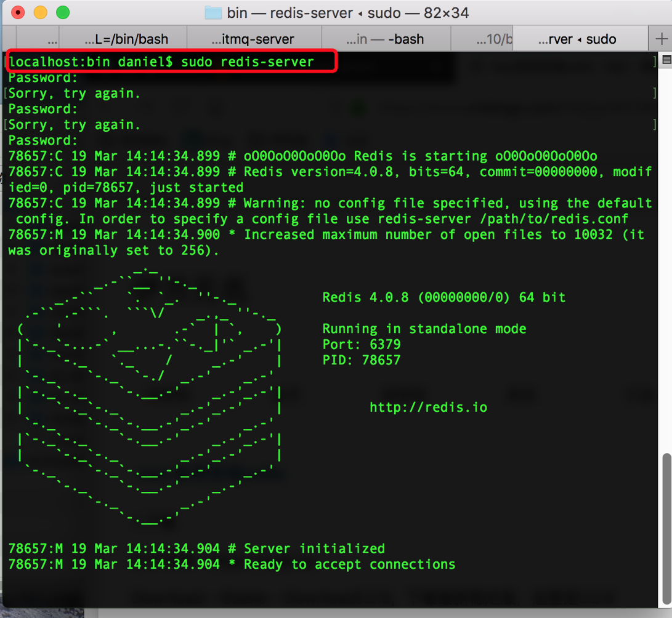Zoom the window with green button
The height and width of the screenshot is (618, 672).
click(63, 12)
